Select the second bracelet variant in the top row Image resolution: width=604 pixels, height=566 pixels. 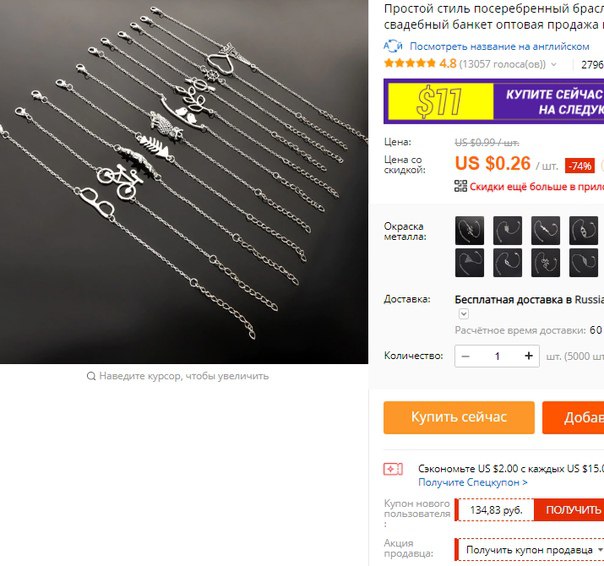[507, 230]
